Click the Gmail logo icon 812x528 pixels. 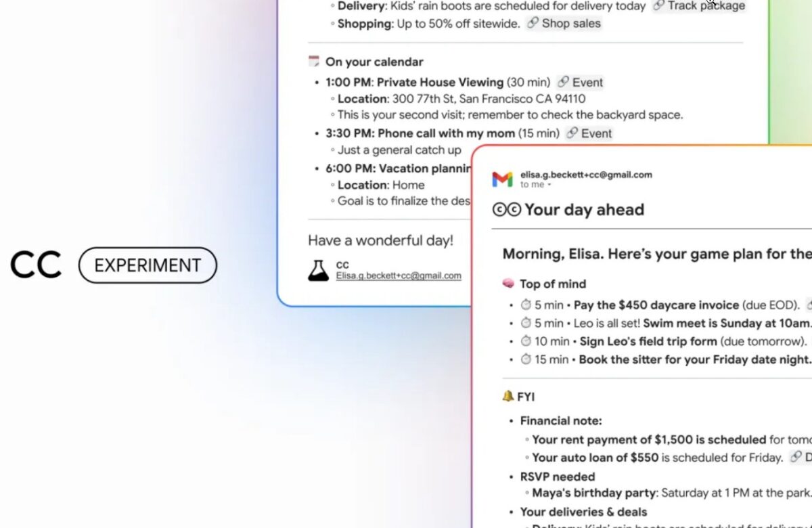tap(502, 179)
